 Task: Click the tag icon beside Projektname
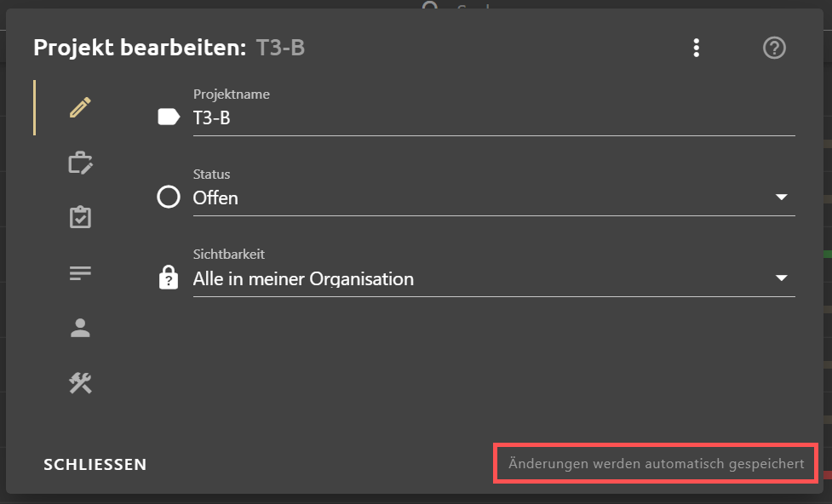point(169,117)
